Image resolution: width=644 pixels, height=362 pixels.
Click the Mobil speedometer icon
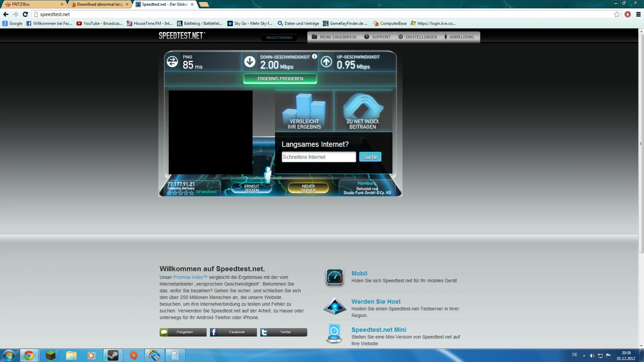335,277
